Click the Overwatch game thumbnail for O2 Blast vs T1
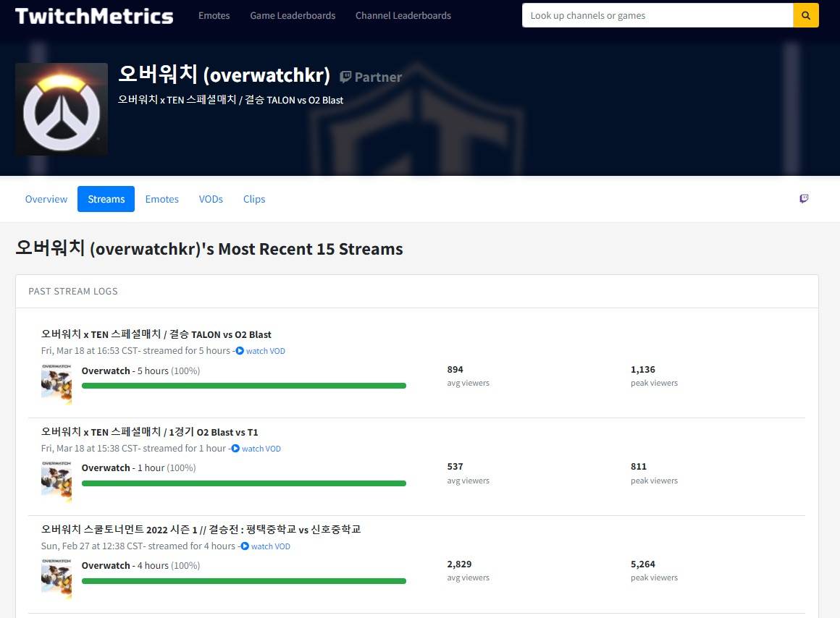Screen dimensions: 840x618 (x=56, y=481)
